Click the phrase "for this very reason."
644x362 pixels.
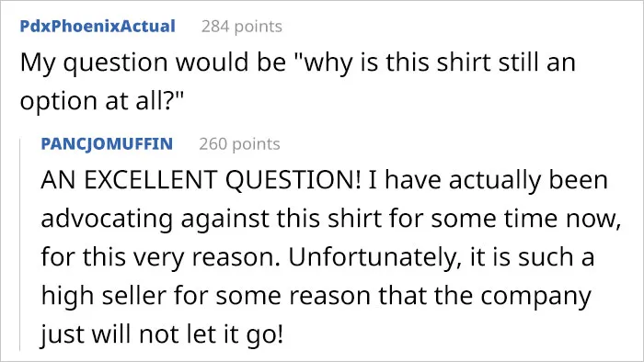point(160,257)
